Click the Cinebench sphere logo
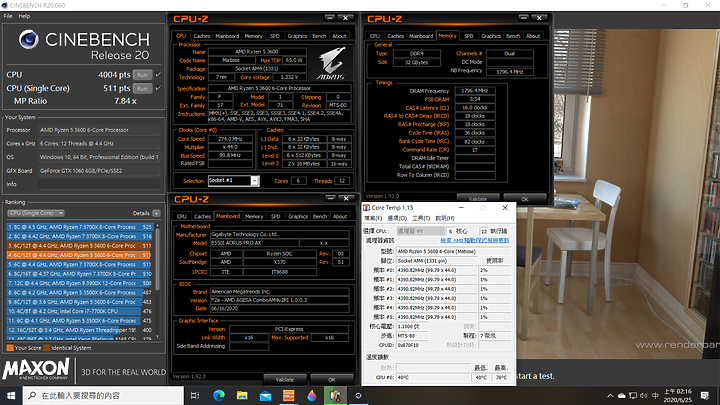The height and width of the screenshot is (405, 720). pyautogui.click(x=28, y=39)
